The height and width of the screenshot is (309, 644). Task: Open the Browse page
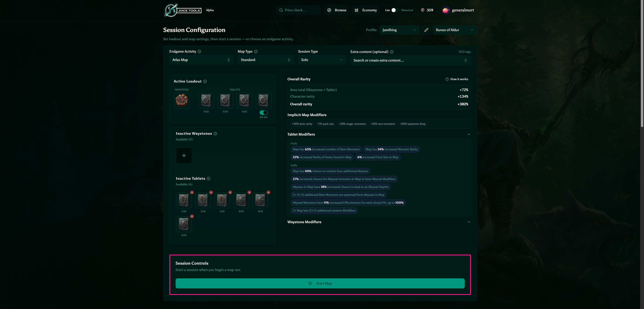pos(337,10)
